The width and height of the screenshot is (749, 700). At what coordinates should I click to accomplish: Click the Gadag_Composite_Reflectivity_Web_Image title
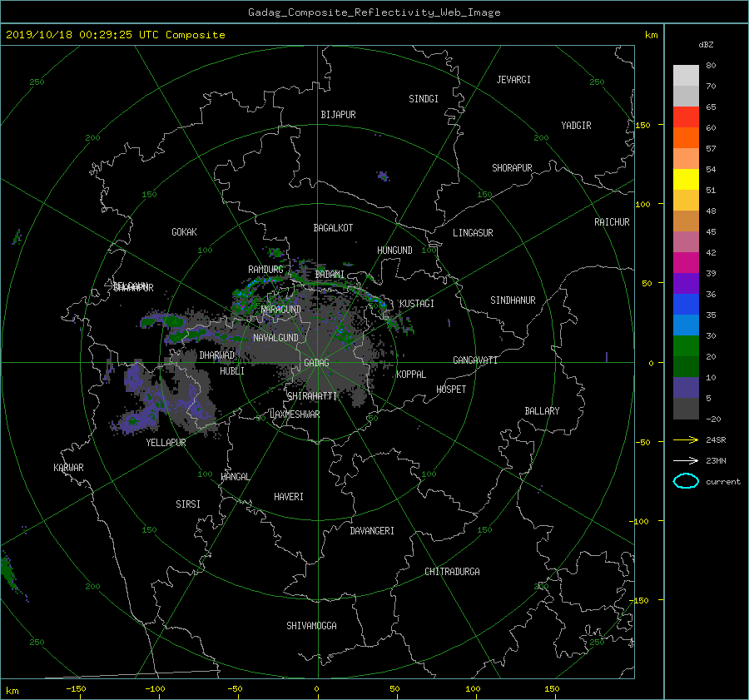pyautogui.click(x=374, y=12)
